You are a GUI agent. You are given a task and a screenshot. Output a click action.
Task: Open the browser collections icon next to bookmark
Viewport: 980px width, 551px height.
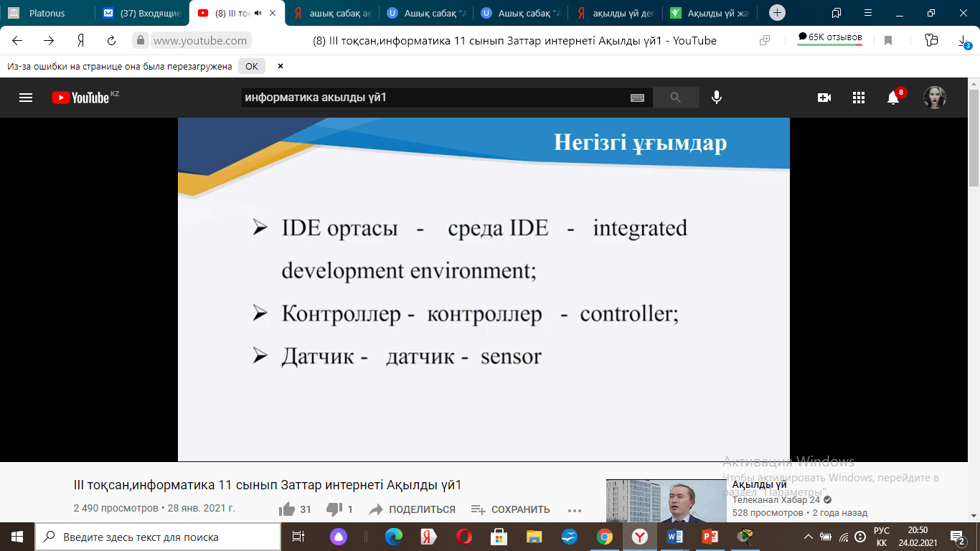931,41
